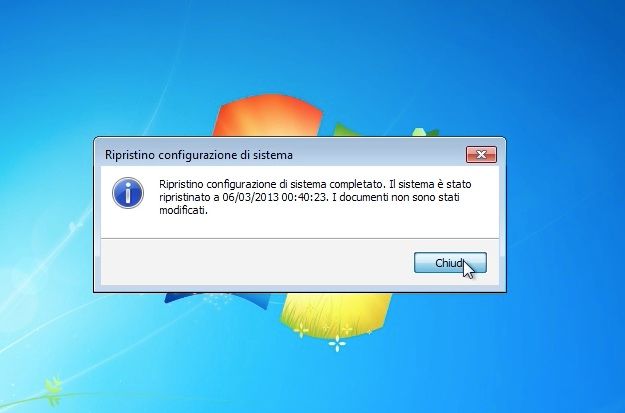
Task: Click the sentence "I documenti non sono stati"
Action: (396, 197)
